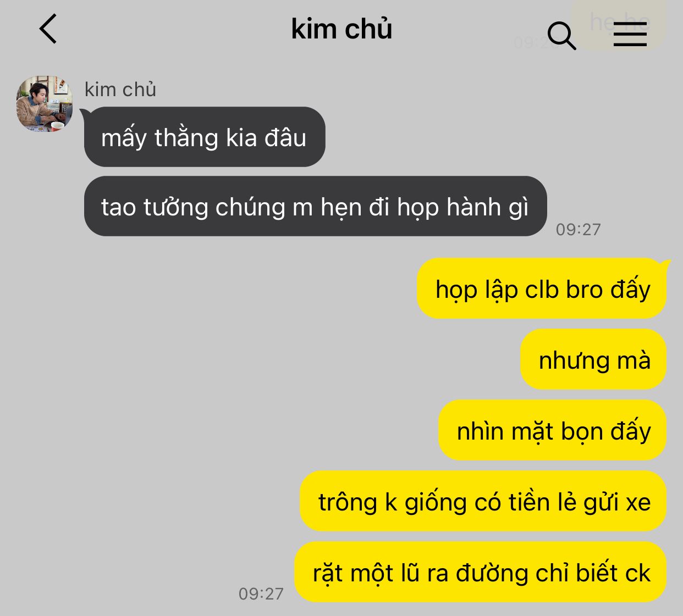Tap the 09:27 timestamp beside last yellow message

click(x=261, y=593)
